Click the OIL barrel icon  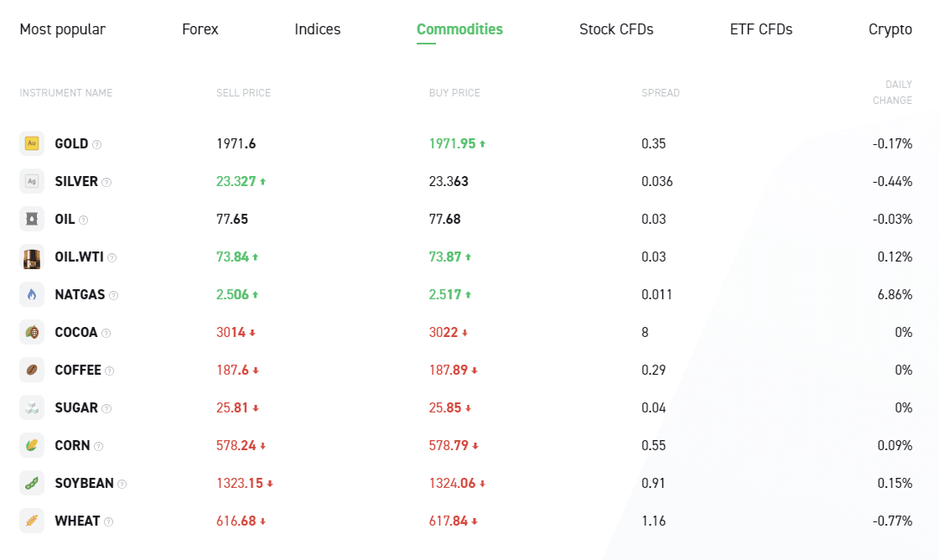(x=32, y=219)
